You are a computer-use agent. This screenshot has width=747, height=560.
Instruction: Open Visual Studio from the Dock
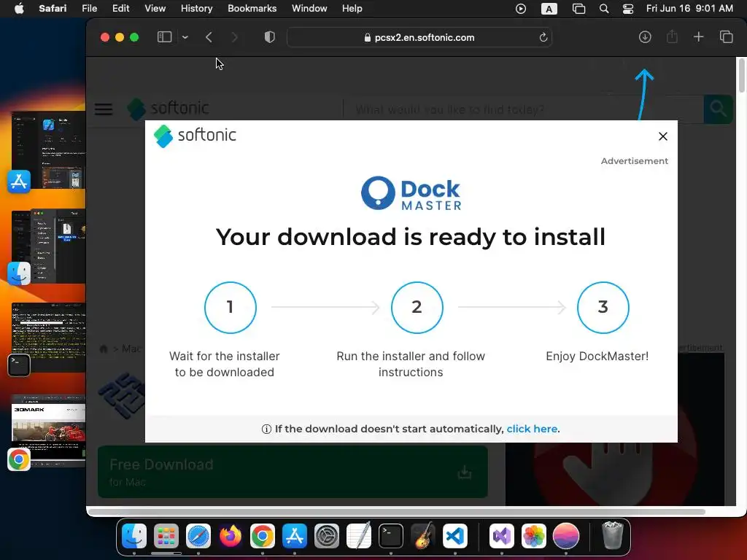pos(502,536)
